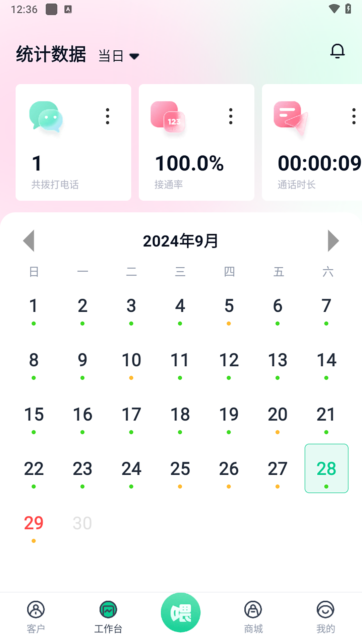Viewport: 362px width, 644px height.
Task: Go to the next month arrow
Action: (333, 241)
